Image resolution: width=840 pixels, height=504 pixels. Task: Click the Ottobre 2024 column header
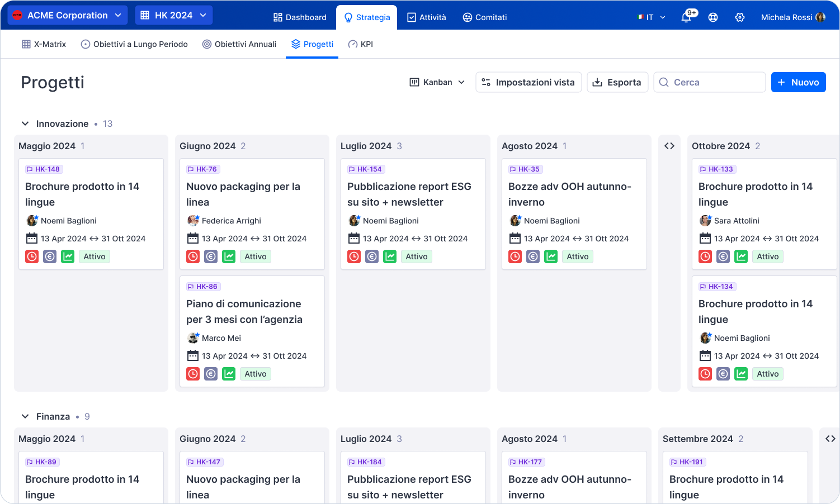pos(721,146)
